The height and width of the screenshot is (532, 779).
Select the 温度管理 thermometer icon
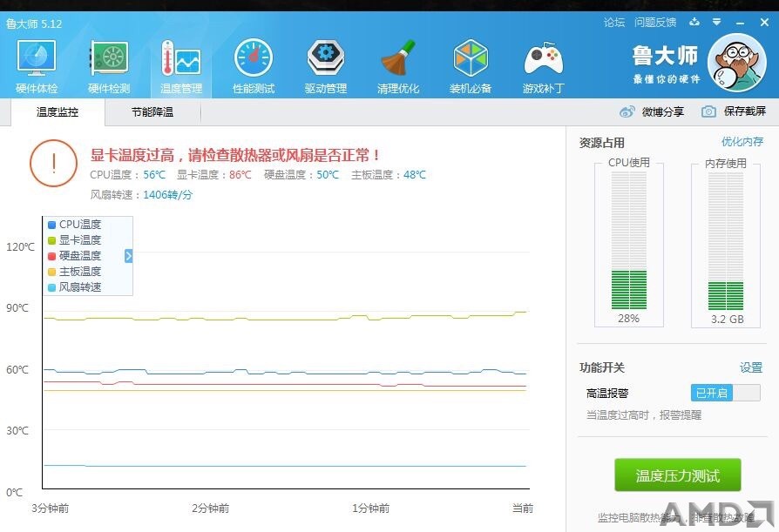click(x=181, y=58)
